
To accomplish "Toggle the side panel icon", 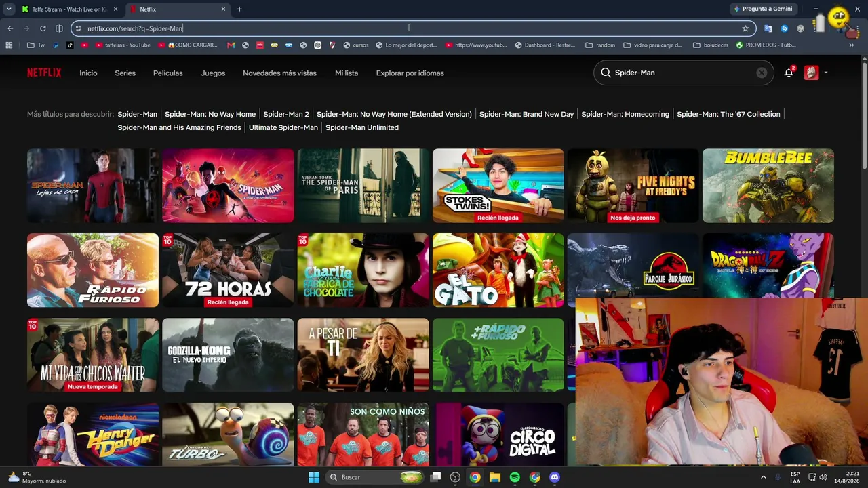I will [x=59, y=28].
